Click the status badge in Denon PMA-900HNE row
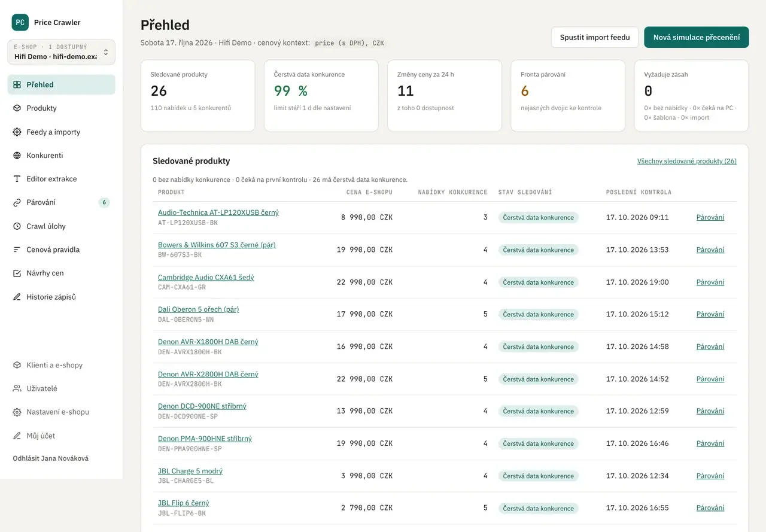This screenshot has width=766, height=532. click(539, 443)
